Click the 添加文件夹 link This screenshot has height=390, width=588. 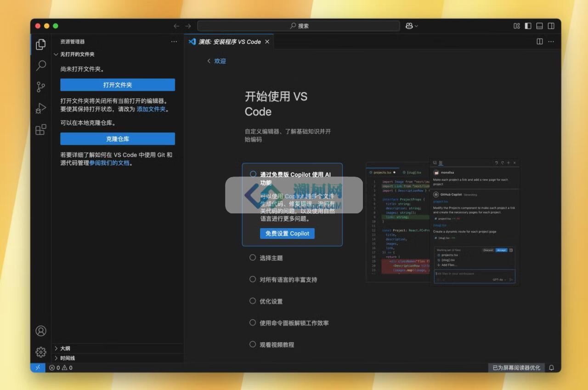point(151,109)
